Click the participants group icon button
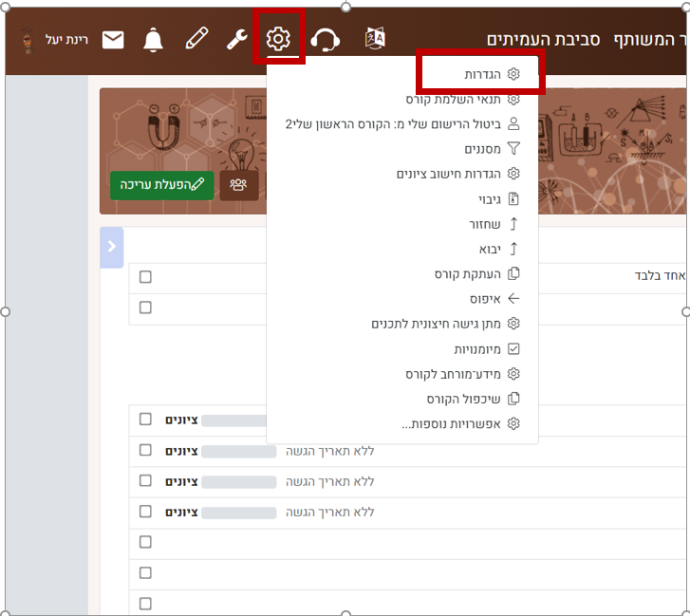This screenshot has width=690, height=616. [238, 185]
